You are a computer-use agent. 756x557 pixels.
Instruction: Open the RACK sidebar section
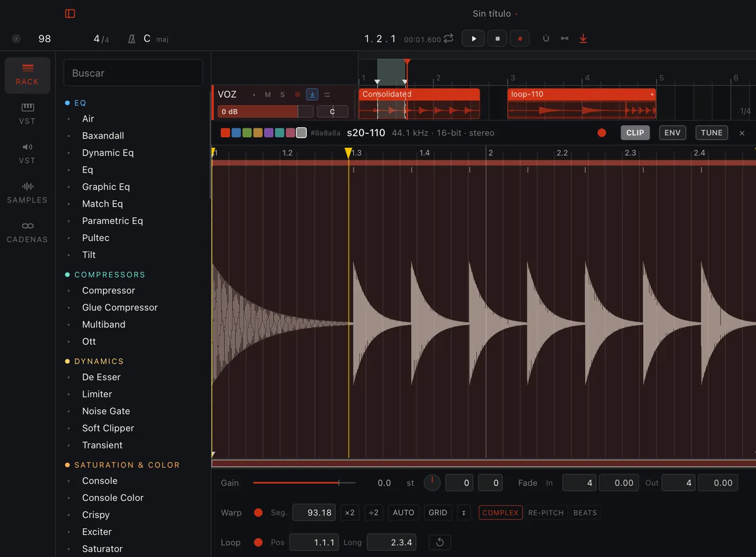(28, 75)
